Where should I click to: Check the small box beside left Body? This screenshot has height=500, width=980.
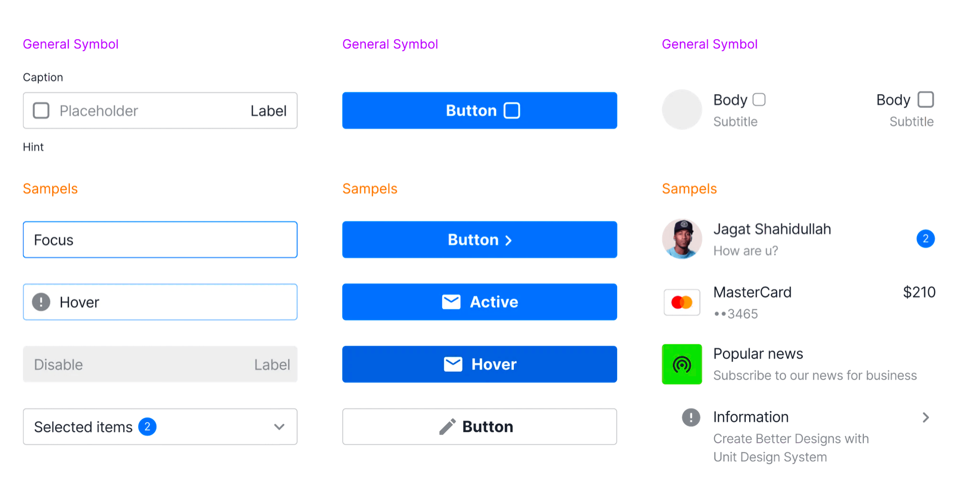point(759,100)
